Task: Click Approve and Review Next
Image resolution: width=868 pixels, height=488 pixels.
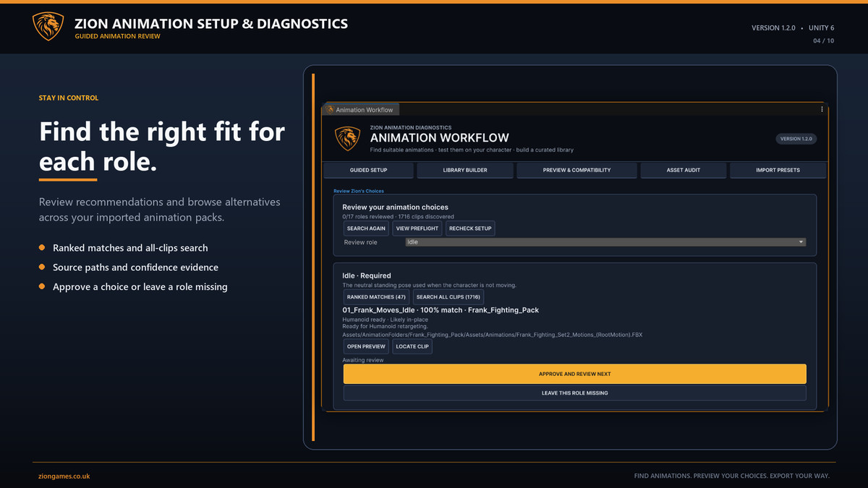Action: coord(574,374)
